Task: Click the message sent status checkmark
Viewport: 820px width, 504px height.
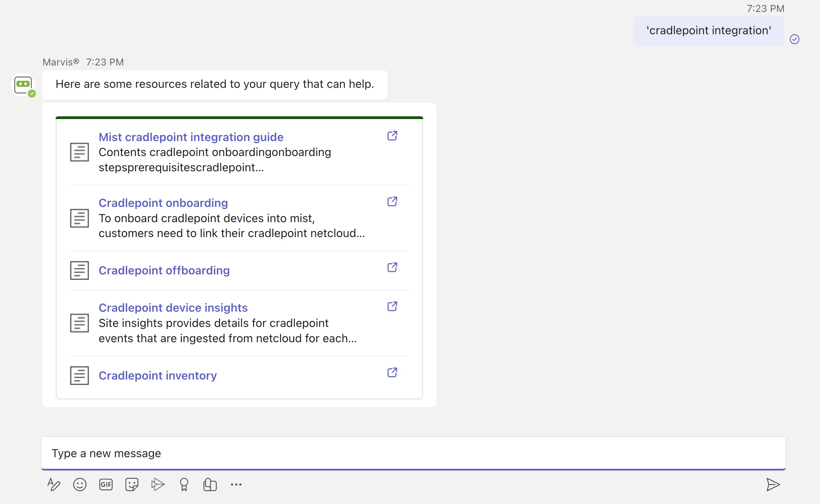Action: (x=795, y=39)
